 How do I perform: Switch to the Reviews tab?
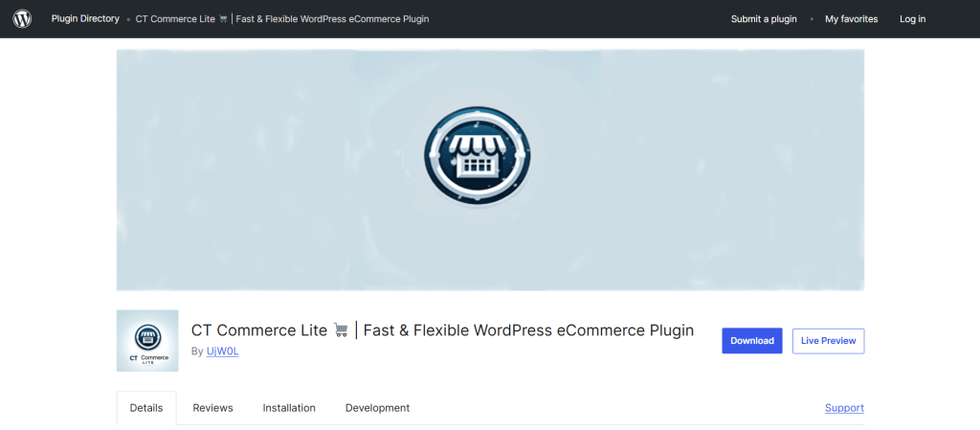pos(212,408)
